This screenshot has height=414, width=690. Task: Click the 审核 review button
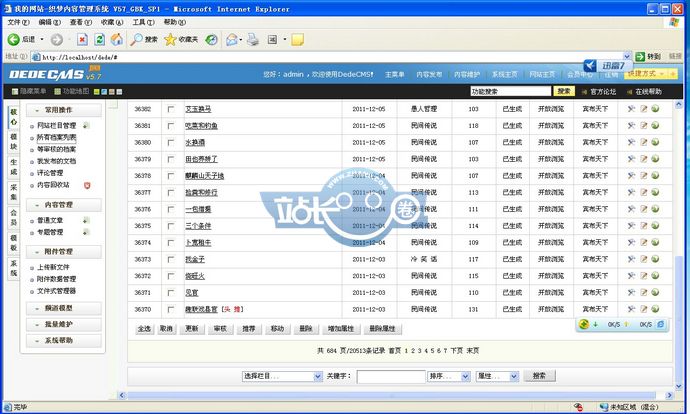[x=220, y=329]
